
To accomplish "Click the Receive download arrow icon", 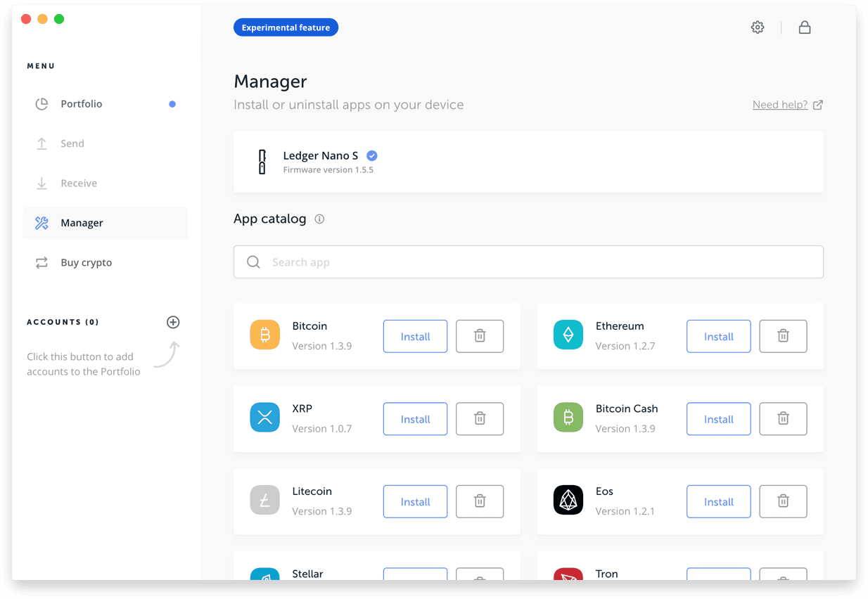I will [x=42, y=183].
